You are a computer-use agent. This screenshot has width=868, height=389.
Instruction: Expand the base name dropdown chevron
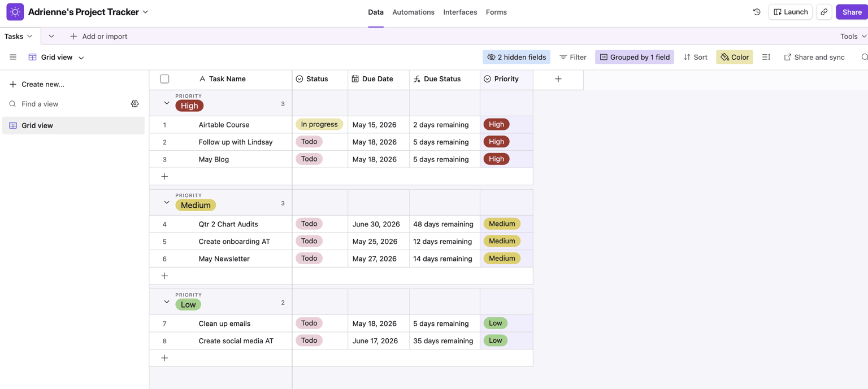pos(146,12)
